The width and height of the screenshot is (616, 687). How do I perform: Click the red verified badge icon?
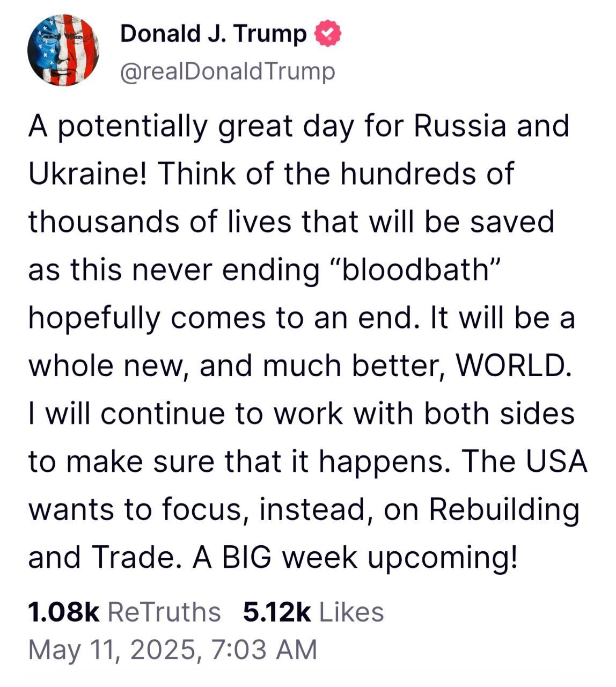click(328, 34)
